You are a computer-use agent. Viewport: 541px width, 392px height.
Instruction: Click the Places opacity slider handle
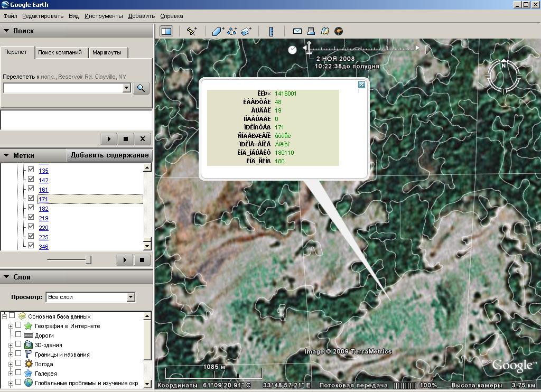(88, 260)
